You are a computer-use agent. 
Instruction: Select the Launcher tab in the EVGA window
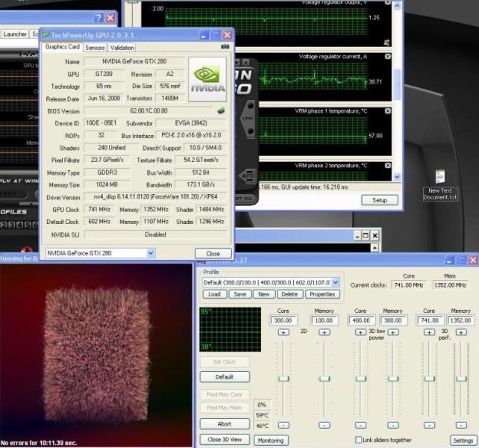(15, 34)
